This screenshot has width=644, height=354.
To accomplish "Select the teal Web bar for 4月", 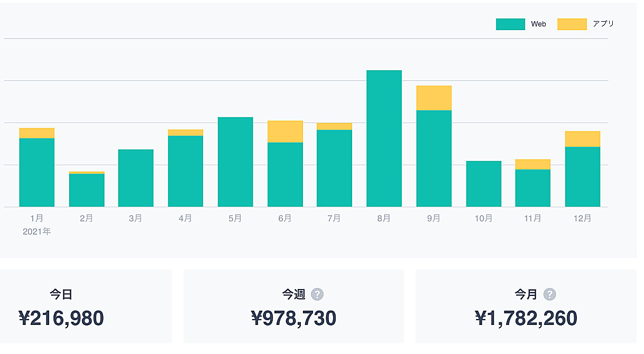I will point(186,172).
